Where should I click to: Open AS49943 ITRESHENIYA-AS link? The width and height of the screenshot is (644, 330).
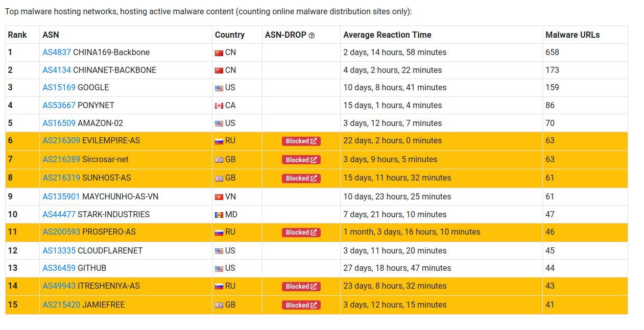click(x=59, y=286)
